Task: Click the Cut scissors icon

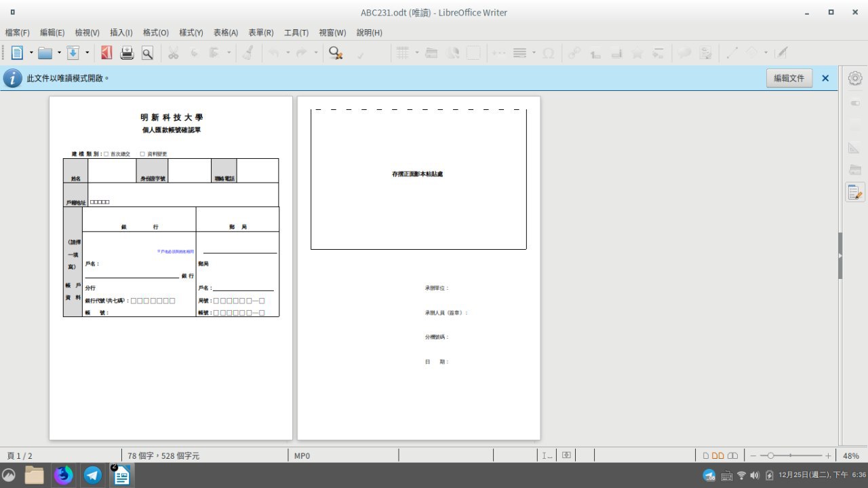Action: click(x=174, y=53)
